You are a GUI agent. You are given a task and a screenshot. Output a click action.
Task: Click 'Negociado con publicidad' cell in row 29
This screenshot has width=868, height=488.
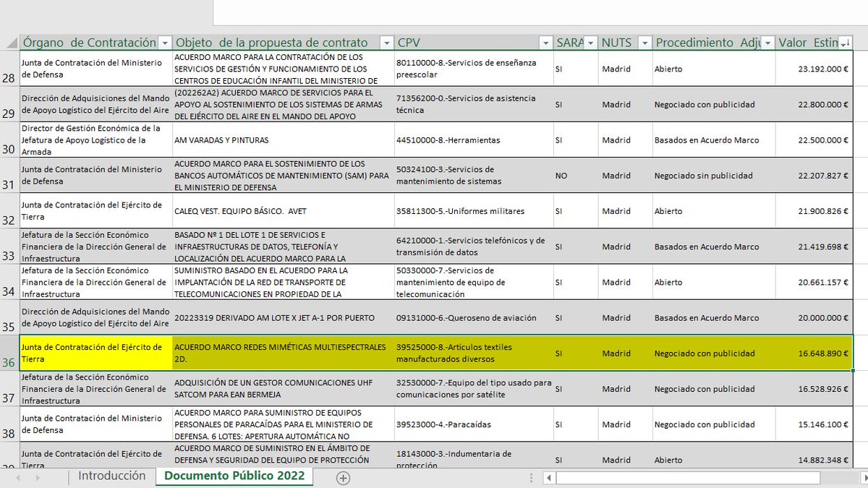(x=713, y=104)
